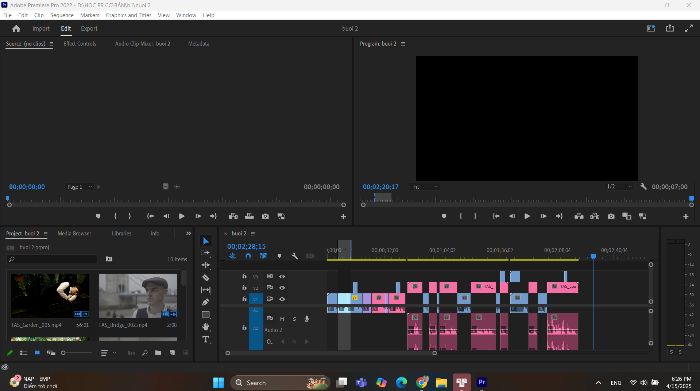Screen dimensions: 700x391
Task: Select the Ripple Edit tool
Action: (206, 265)
